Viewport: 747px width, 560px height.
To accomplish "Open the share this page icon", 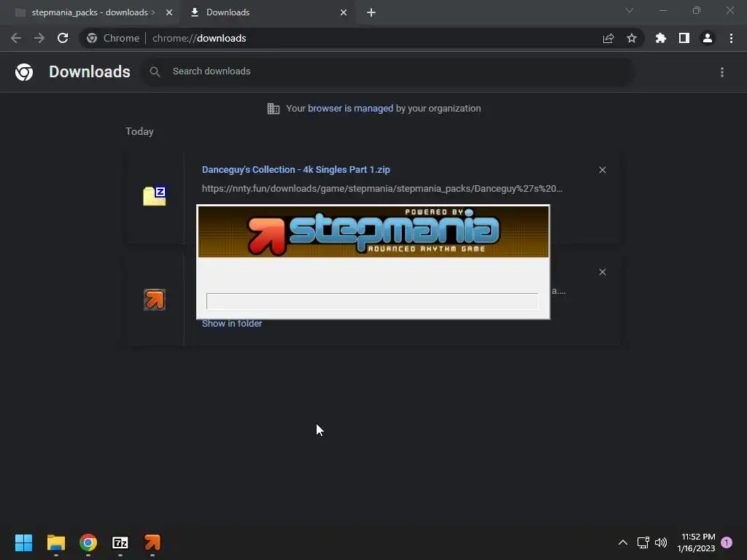I will (608, 39).
